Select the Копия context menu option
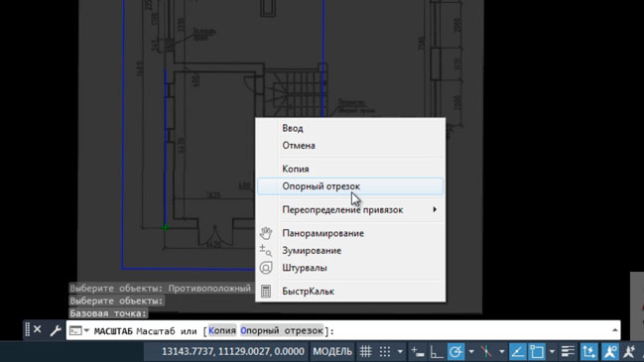This screenshot has height=362, width=644. pos(350,169)
